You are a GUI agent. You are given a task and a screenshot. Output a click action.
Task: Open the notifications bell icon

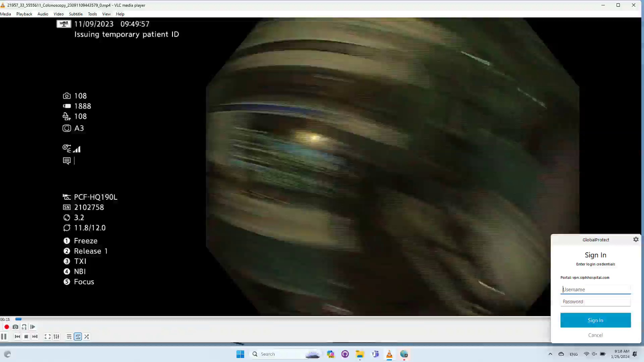pos(635,354)
